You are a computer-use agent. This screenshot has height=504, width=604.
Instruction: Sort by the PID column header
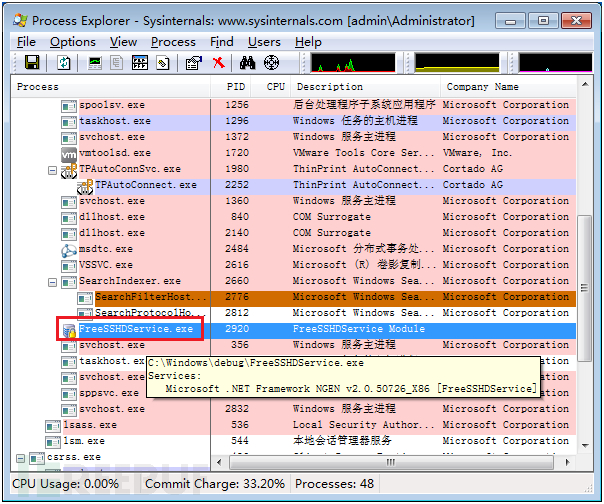pos(231,87)
